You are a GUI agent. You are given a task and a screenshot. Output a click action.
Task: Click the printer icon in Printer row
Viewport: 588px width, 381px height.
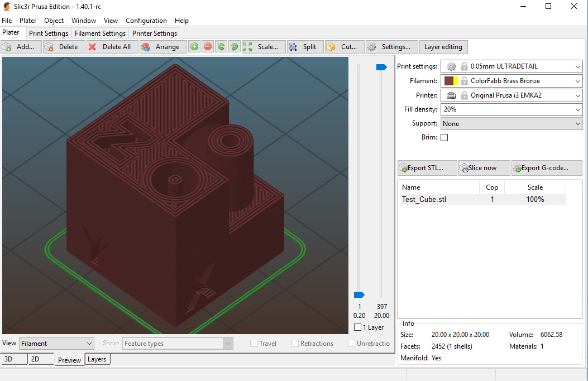click(451, 95)
